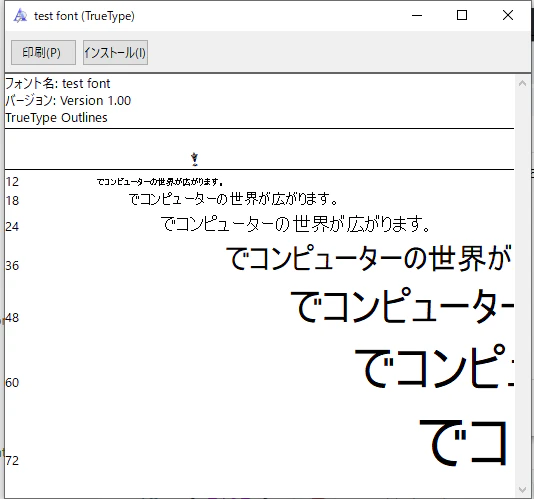The height and width of the screenshot is (499, 534).
Task: Click the small glyph sample above size list
Action: coord(194,159)
